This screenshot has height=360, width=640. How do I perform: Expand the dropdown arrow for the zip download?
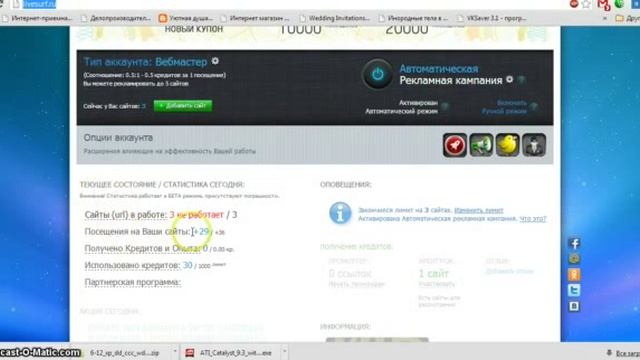pos(175,352)
